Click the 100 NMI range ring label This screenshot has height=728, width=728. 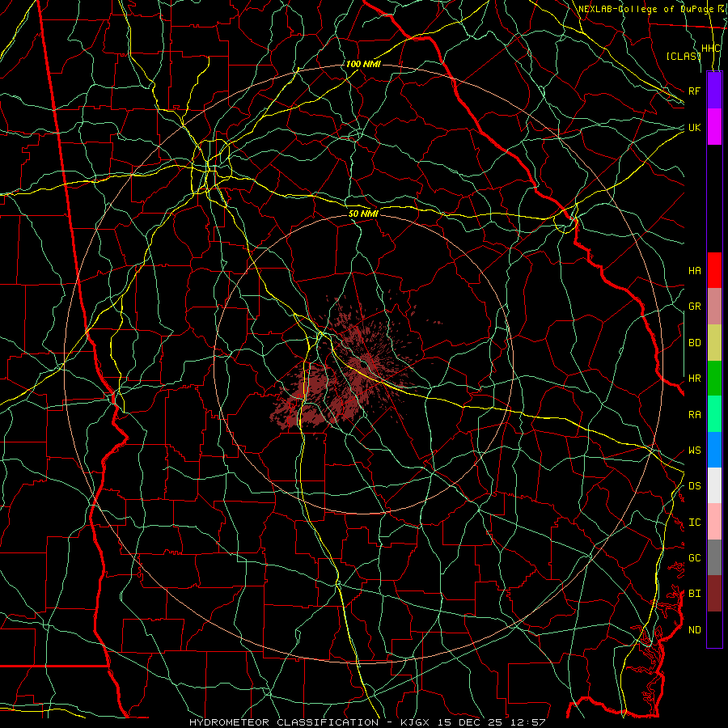pyautogui.click(x=363, y=64)
